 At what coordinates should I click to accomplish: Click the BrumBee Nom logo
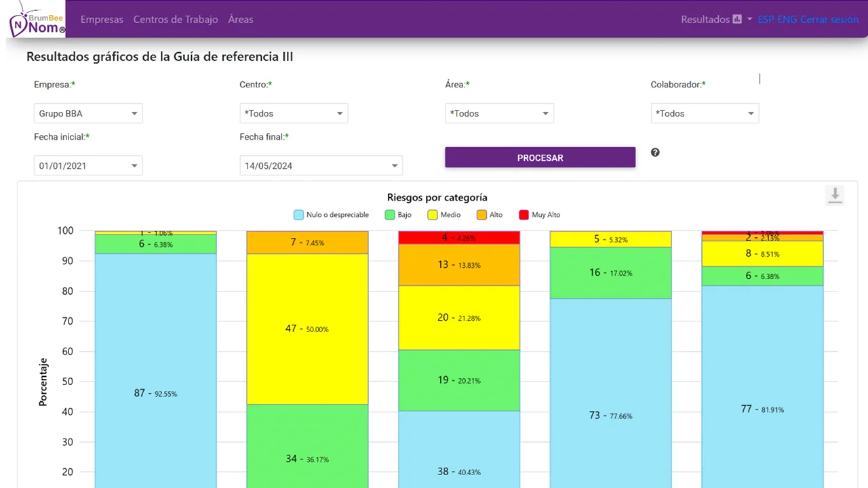(x=37, y=19)
